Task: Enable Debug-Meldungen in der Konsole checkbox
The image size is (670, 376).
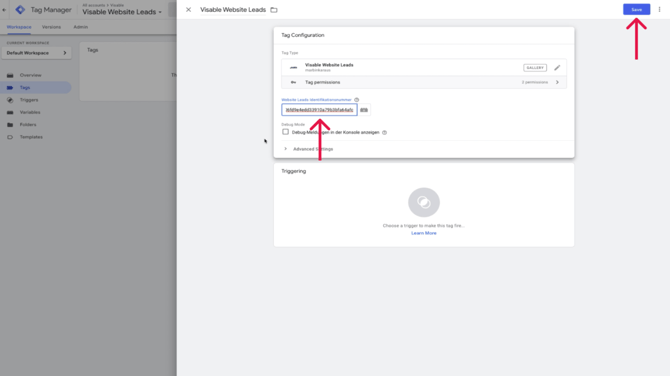Action: tap(285, 132)
